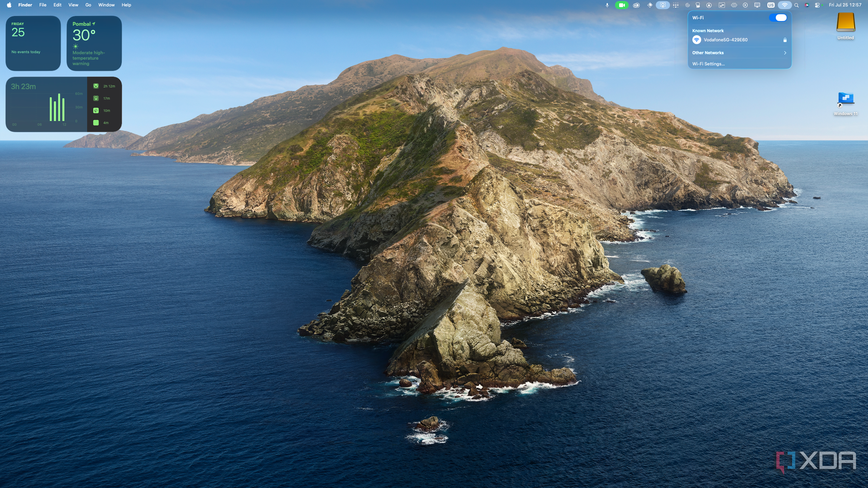Click the dotted grid menu bar icon
The width and height of the screenshot is (868, 488).
676,5
